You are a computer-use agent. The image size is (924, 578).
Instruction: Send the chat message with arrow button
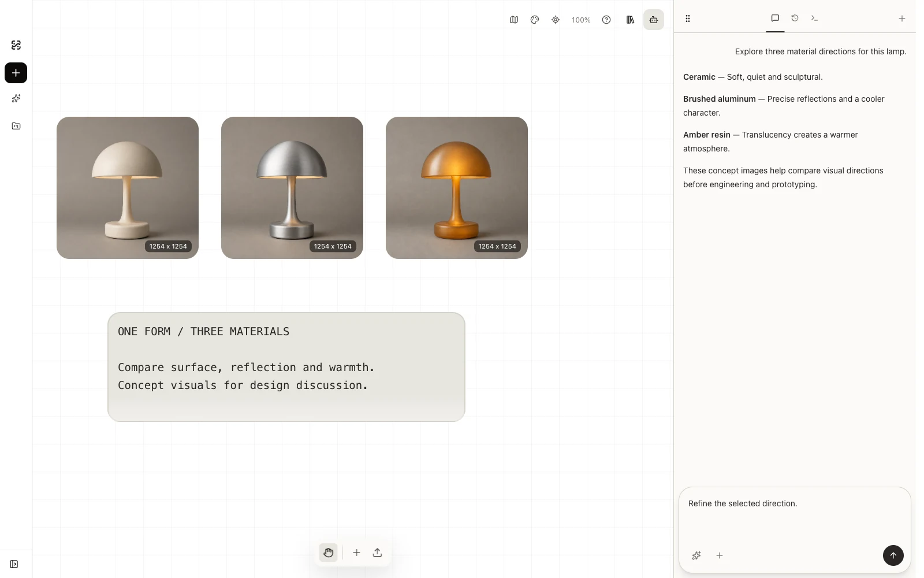click(893, 555)
